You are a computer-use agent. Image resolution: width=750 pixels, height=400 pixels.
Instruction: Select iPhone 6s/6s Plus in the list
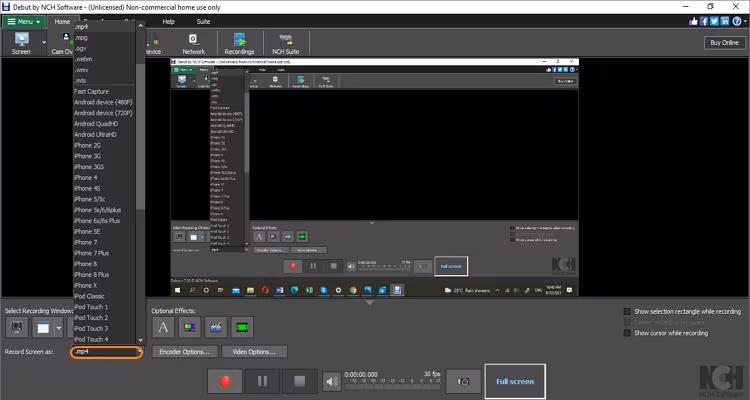coord(104,221)
